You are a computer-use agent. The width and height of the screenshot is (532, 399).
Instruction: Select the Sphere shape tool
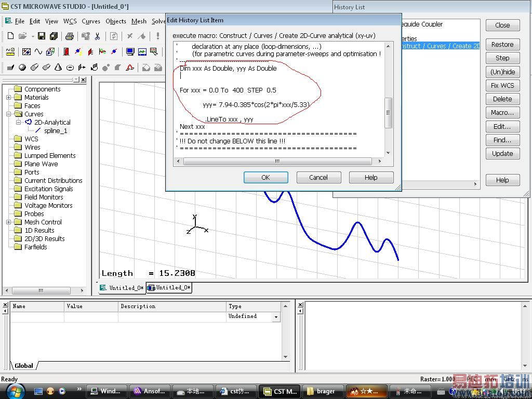[x=22, y=68]
